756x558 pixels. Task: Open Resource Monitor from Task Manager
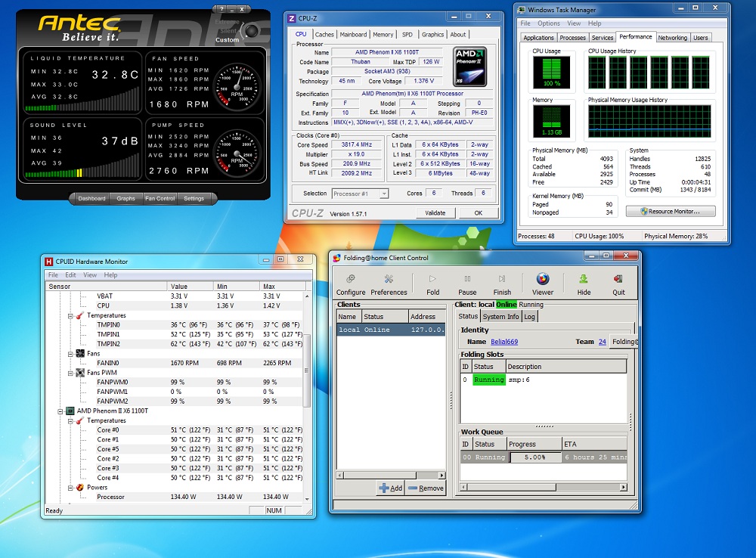[x=670, y=211]
